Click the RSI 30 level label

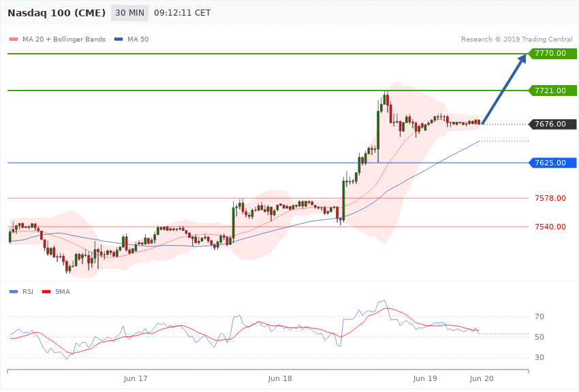539,357
